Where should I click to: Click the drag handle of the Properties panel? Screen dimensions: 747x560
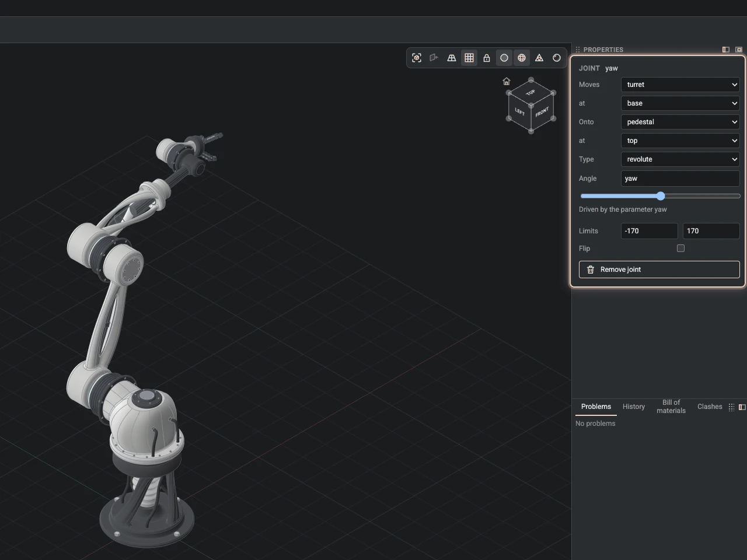tap(578, 50)
